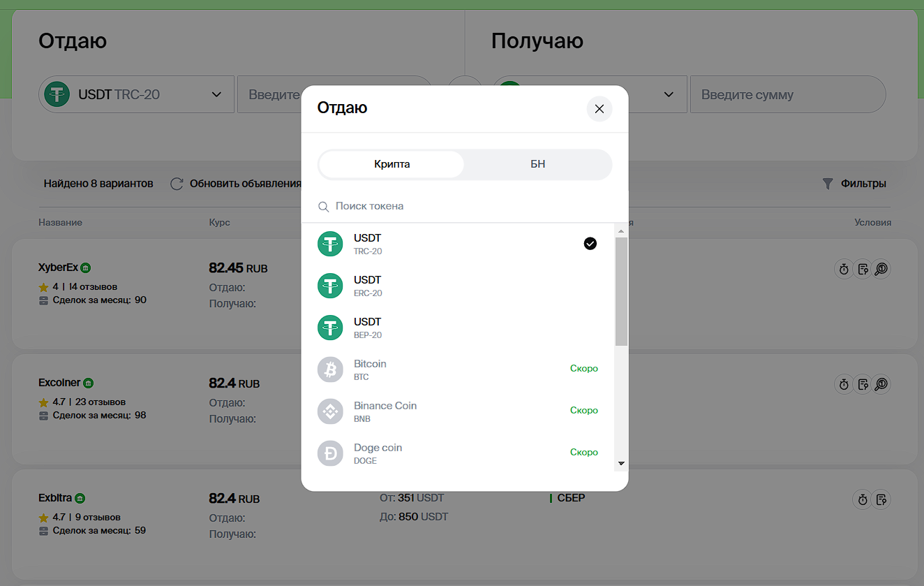Click the stopwatch icon in Excoiner row

[x=844, y=384]
